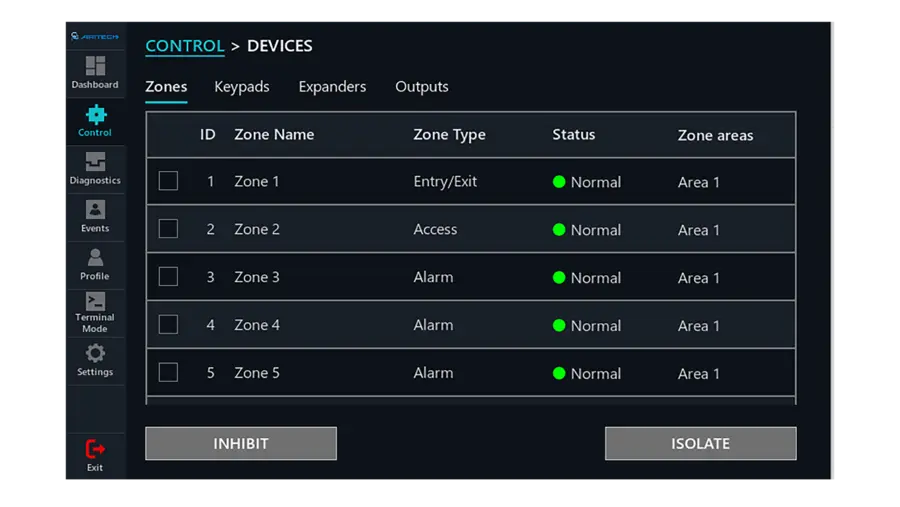Open the Profile person icon
The image size is (900, 507).
(x=95, y=258)
